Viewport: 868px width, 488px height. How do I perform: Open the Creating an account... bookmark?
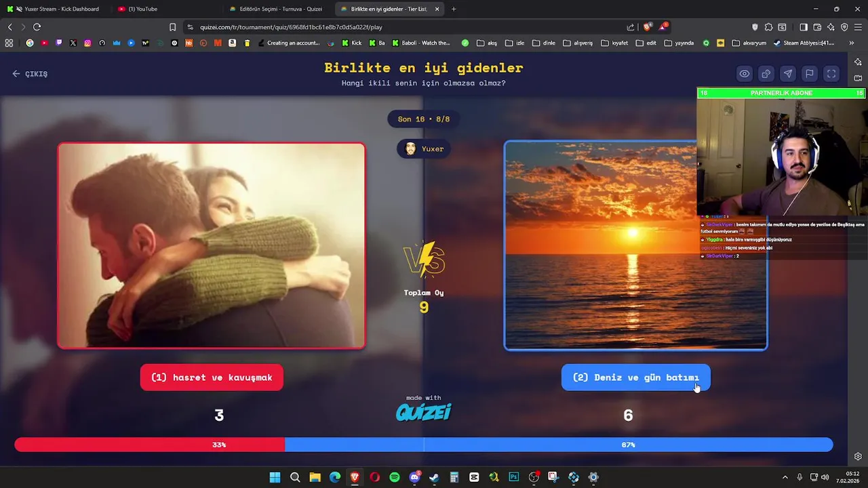click(x=289, y=43)
